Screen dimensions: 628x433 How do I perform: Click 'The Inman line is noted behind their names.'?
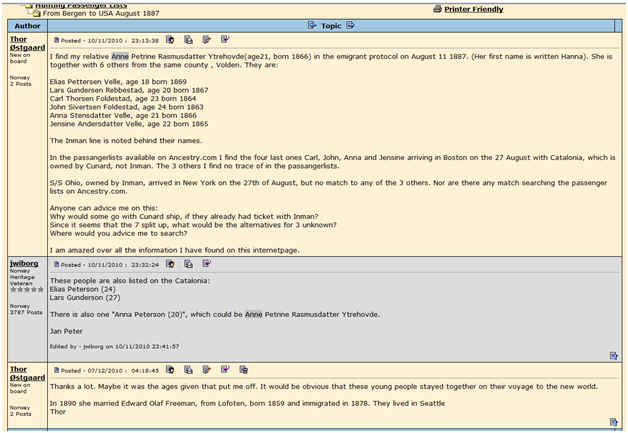click(126, 141)
